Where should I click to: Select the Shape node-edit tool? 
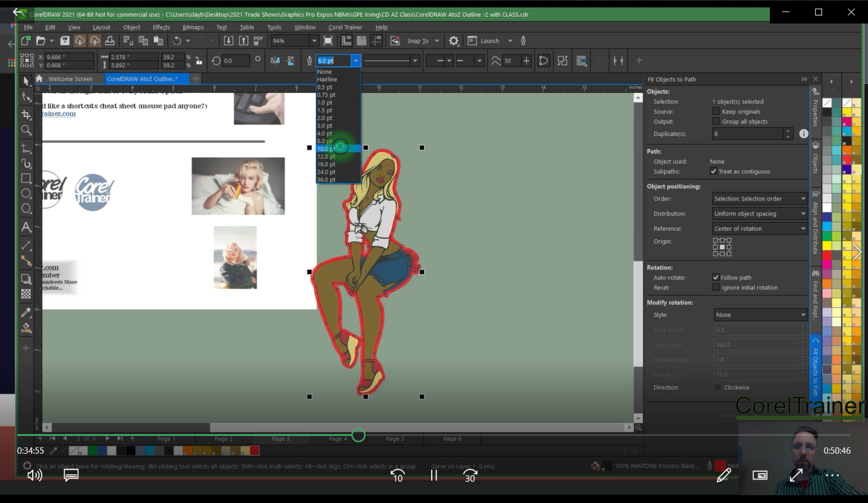click(26, 97)
